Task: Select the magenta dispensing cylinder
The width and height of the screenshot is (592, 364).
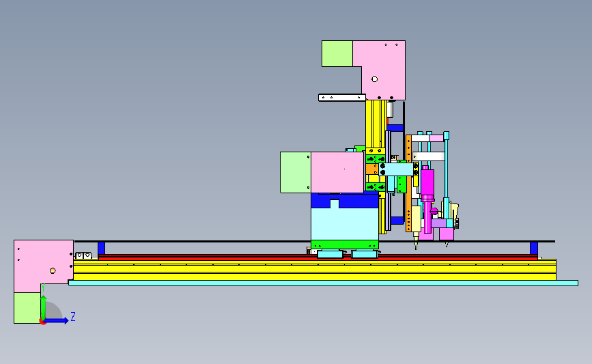Action: click(427, 182)
